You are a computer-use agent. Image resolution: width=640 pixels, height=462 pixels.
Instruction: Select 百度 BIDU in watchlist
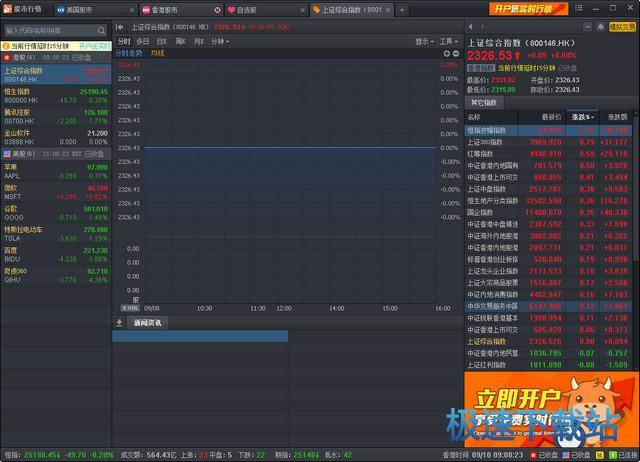click(x=56, y=254)
